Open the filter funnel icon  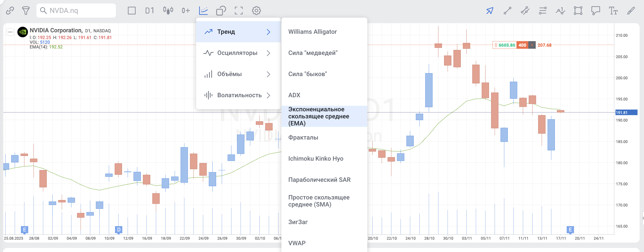click(26, 11)
